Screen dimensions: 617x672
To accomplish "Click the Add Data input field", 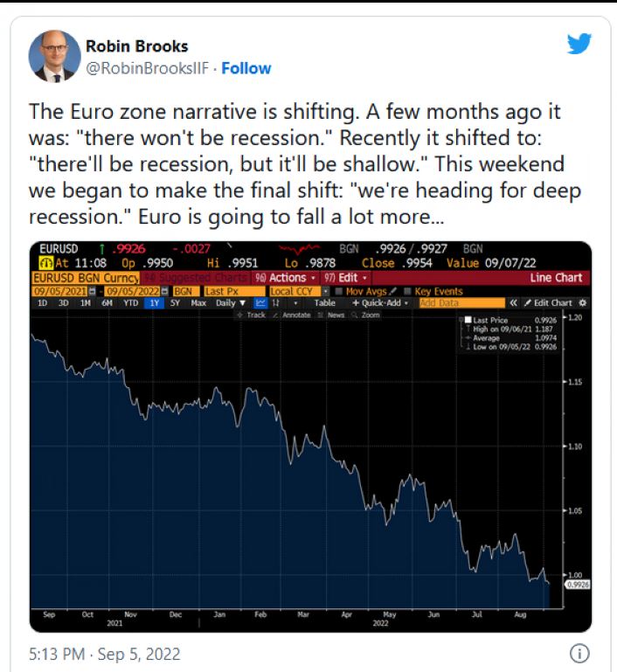I will tap(461, 303).
